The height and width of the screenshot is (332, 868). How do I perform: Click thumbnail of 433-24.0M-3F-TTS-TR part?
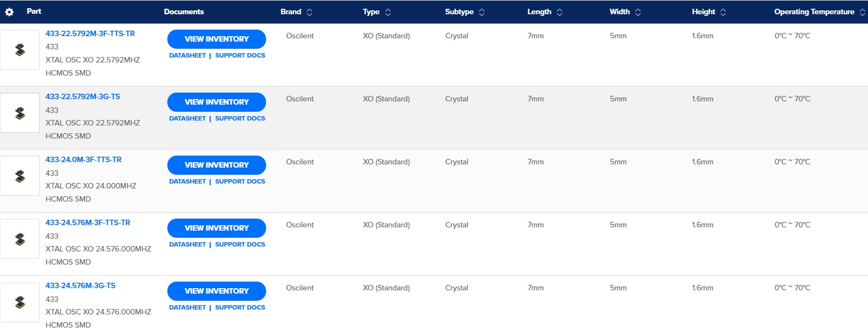(x=20, y=176)
